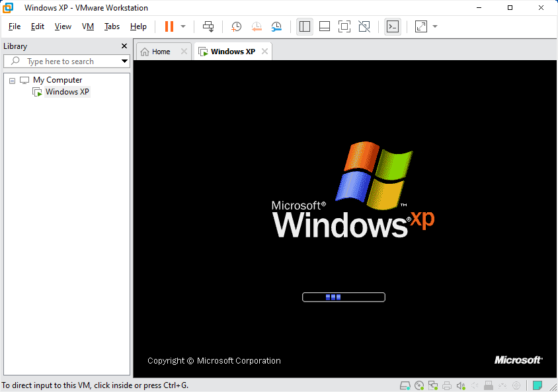
Task: Enter full screen mode
Action: pos(344,26)
